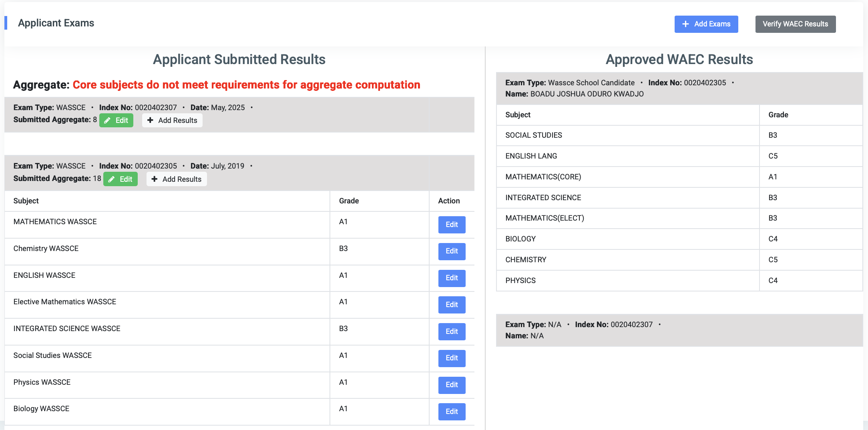Add Results for index 0020402305 exam
The width and height of the screenshot is (868, 430).
pos(177,179)
